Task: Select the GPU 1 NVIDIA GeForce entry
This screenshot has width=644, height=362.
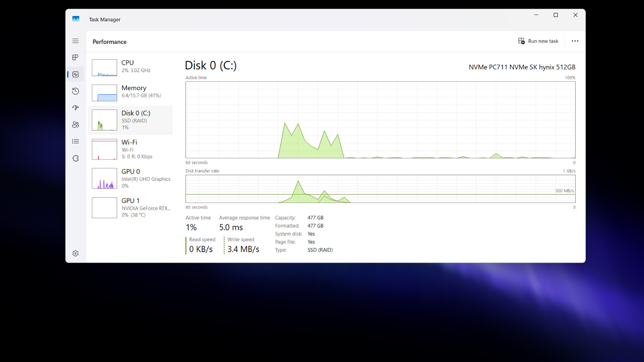Action: pyautogui.click(x=130, y=207)
